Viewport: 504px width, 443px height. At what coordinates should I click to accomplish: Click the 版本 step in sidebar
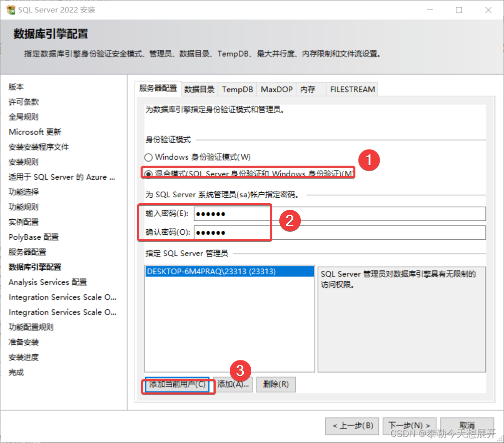(16, 87)
